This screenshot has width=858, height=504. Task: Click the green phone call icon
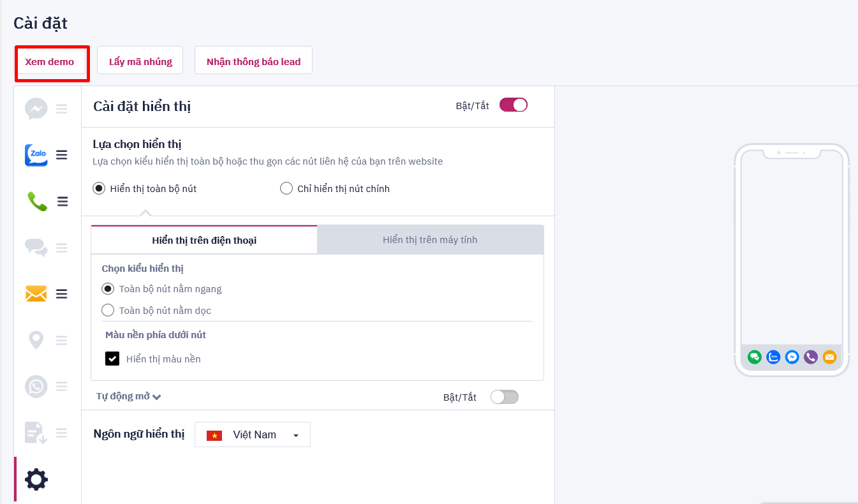(x=36, y=201)
